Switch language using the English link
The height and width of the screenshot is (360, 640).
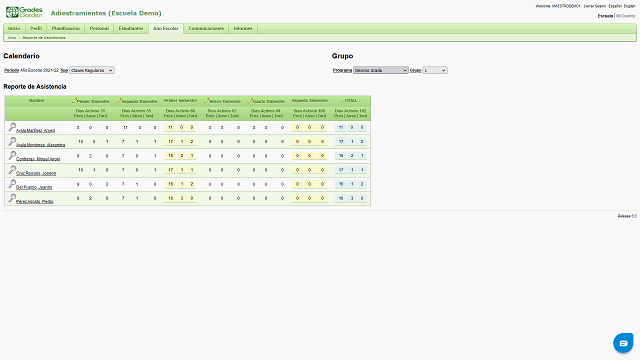pyautogui.click(x=629, y=6)
